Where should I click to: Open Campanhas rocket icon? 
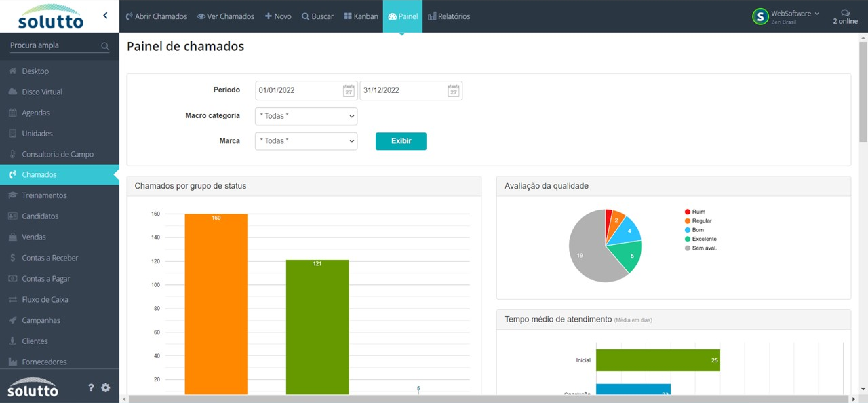coord(13,320)
